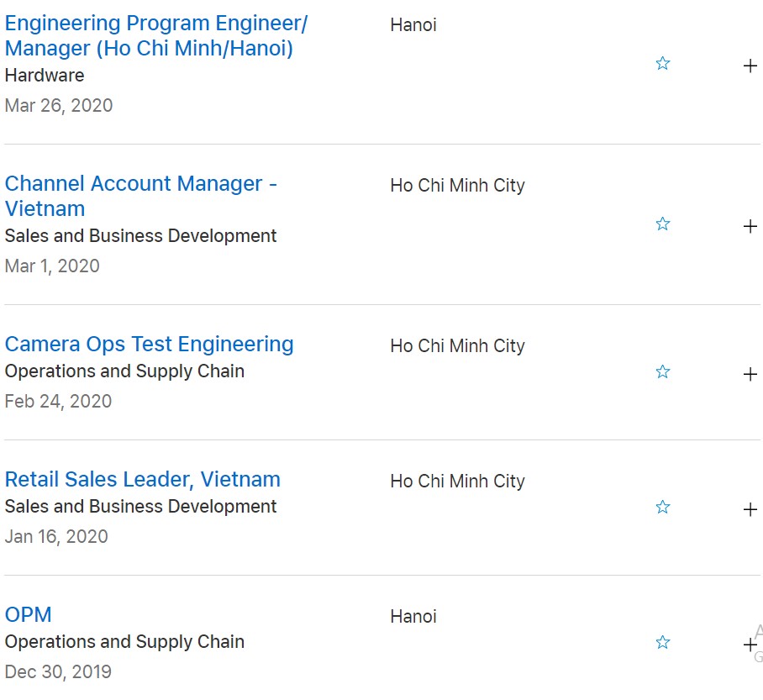Star the Retail Sales Leader, Vietnam role

tap(662, 508)
